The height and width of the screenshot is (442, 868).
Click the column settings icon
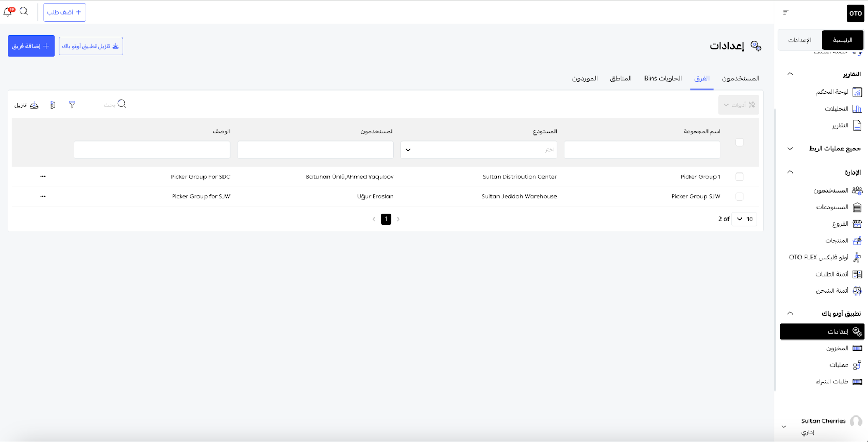[53, 105]
